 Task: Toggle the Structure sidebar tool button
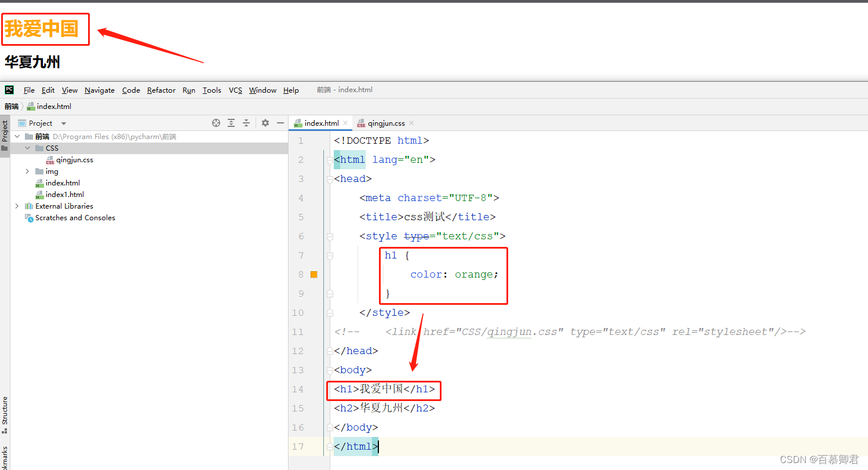pos(5,415)
